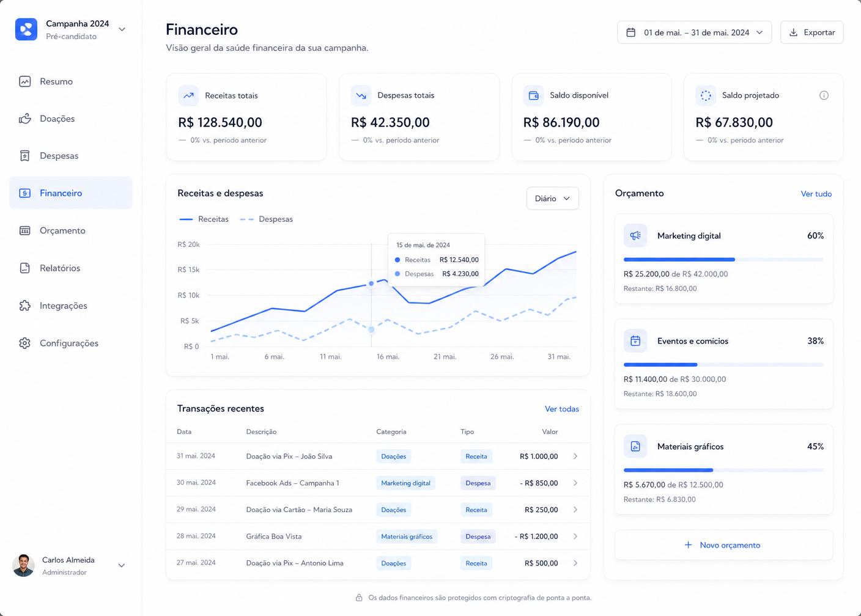Image resolution: width=861 pixels, height=616 pixels.
Task: Open the date range picker dropdown
Action: click(x=694, y=32)
